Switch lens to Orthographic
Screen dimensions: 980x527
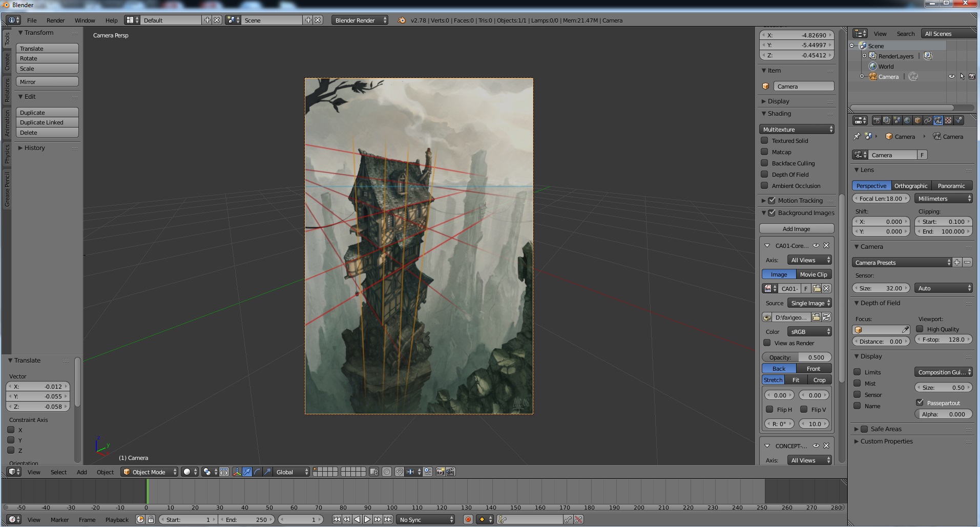click(x=911, y=185)
